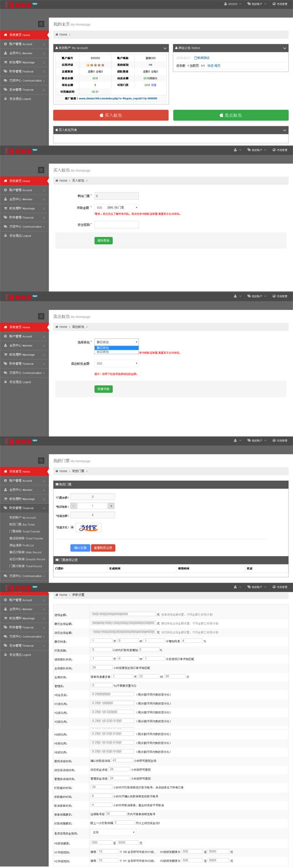The height and width of the screenshot is (868, 293).
Task: Open 选择蚁包 dropdown on 卖出蚁包 page
Action: 116,342
